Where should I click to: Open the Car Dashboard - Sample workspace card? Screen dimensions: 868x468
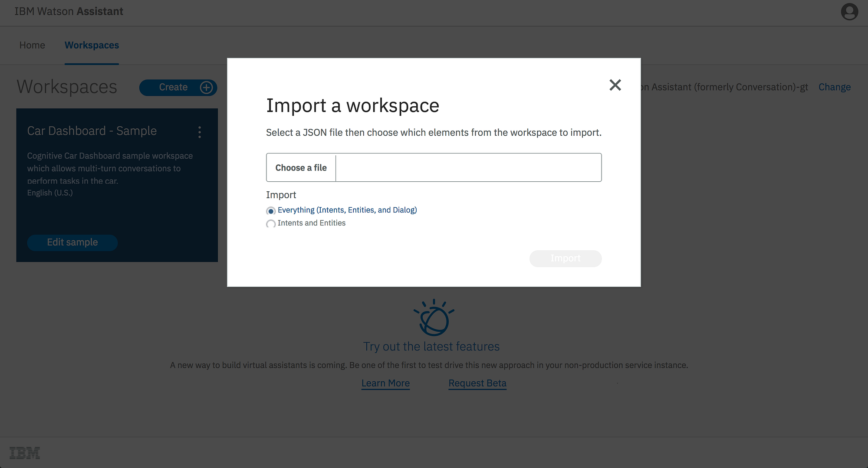pos(117,185)
